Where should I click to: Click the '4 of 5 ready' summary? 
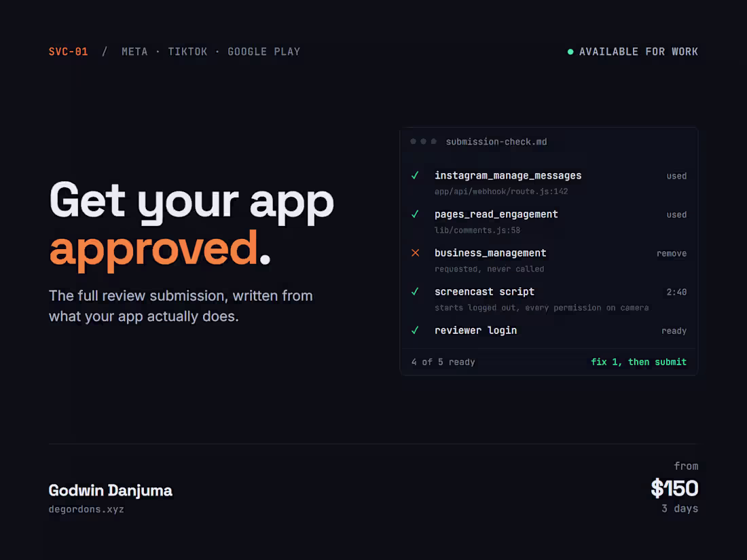pos(443,362)
